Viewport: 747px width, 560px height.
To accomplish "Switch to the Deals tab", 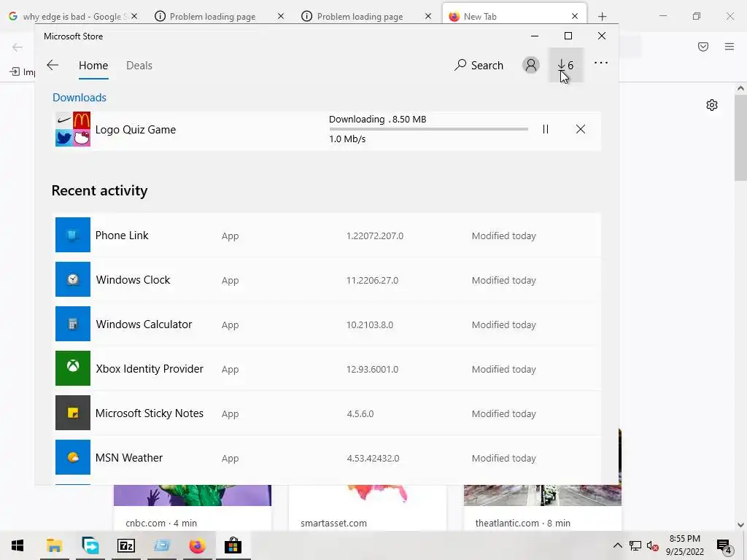I will 139,66.
